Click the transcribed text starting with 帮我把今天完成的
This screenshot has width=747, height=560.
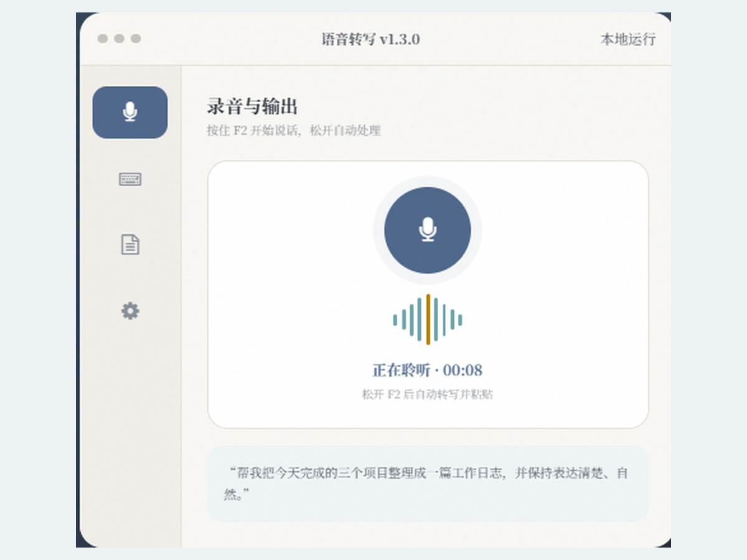pos(427,483)
